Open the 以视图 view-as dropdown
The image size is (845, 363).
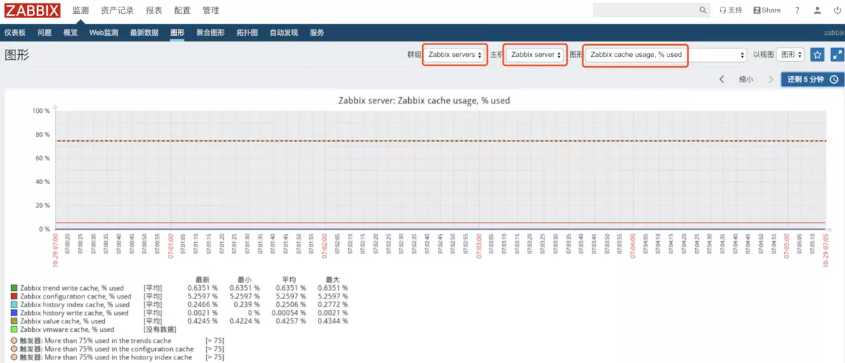click(x=792, y=54)
